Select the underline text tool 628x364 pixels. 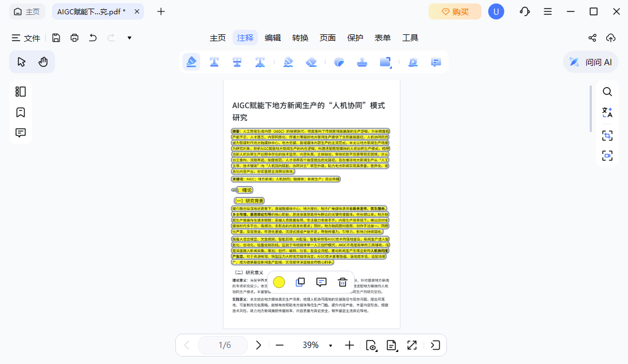coord(214,62)
